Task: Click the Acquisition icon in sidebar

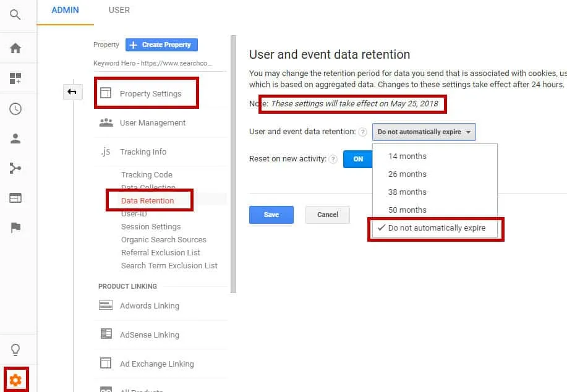Action: tap(17, 168)
